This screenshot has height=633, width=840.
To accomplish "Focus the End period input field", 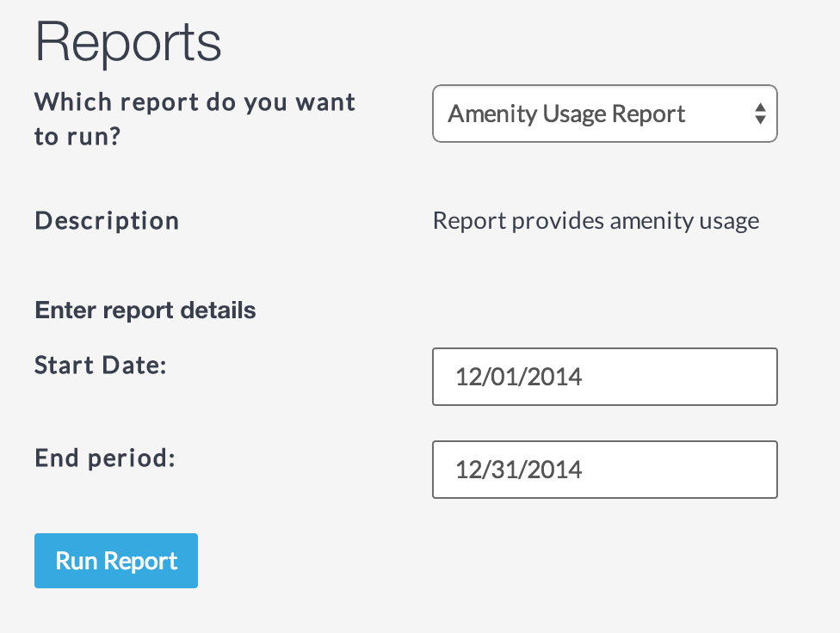I will (604, 470).
